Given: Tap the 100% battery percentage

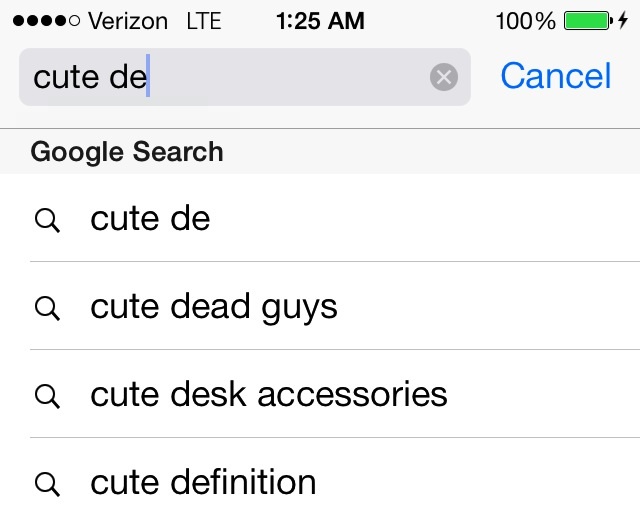Looking at the screenshot, I should [x=526, y=21].
